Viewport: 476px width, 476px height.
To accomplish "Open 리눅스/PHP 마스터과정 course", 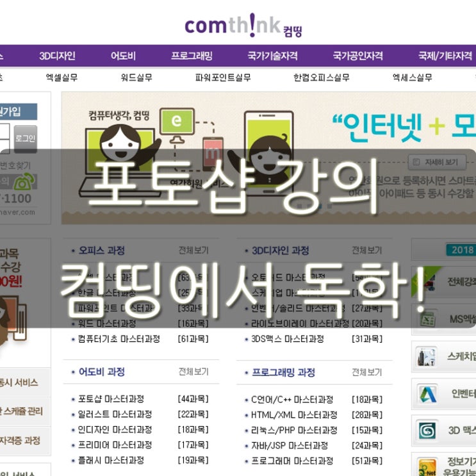I will [294, 431].
